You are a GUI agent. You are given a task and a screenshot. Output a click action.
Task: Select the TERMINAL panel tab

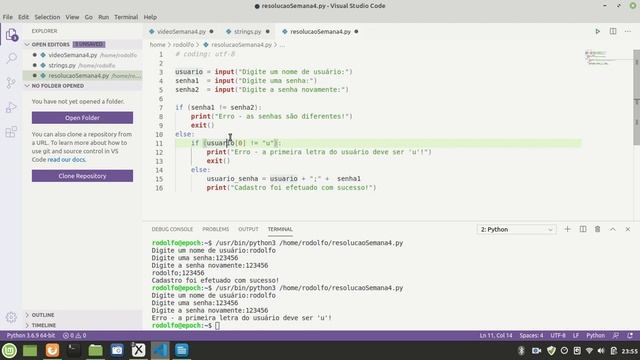[x=280, y=229]
